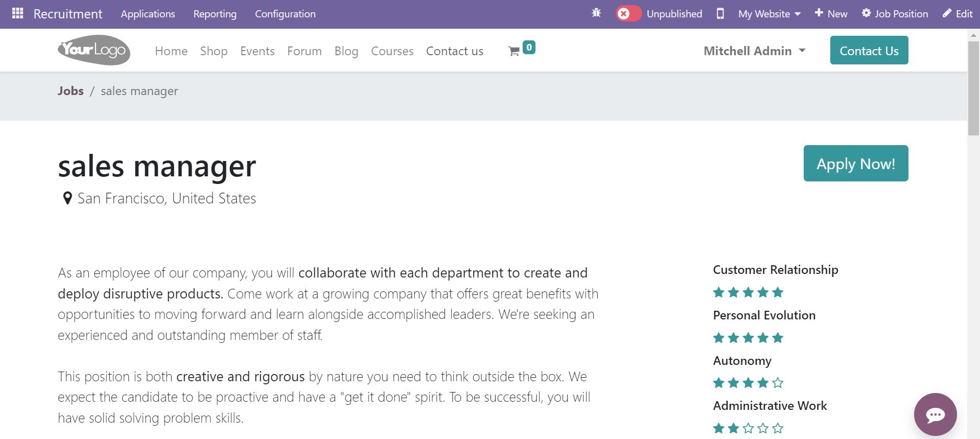Click the first star under Customer Relationship
The width and height of the screenshot is (980, 439).
tap(718, 292)
